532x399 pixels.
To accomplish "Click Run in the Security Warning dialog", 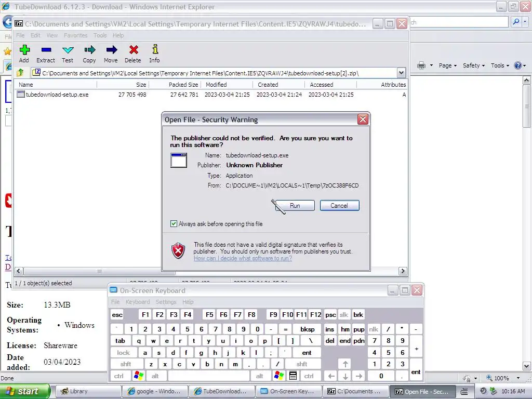I will click(x=295, y=206).
